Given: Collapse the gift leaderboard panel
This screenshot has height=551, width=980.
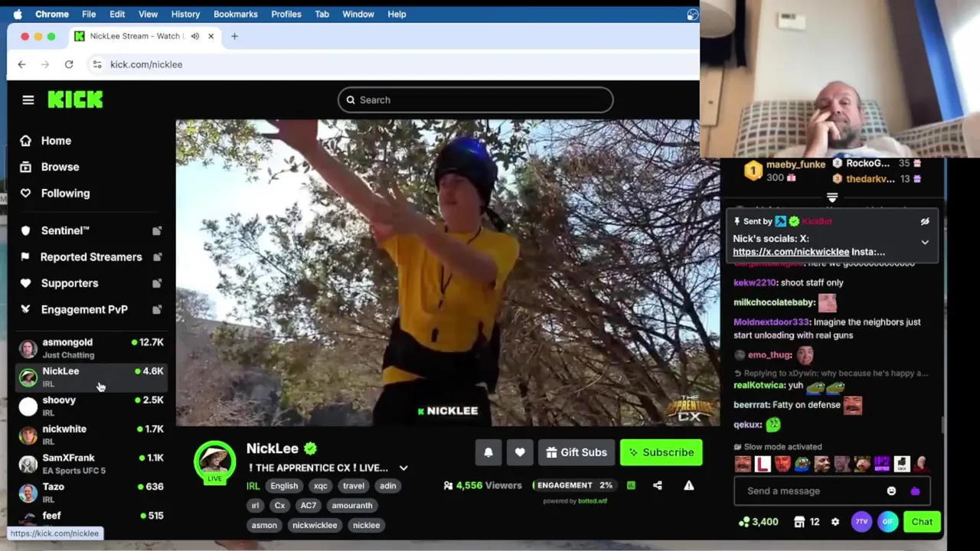Looking at the screenshot, I should [x=832, y=197].
